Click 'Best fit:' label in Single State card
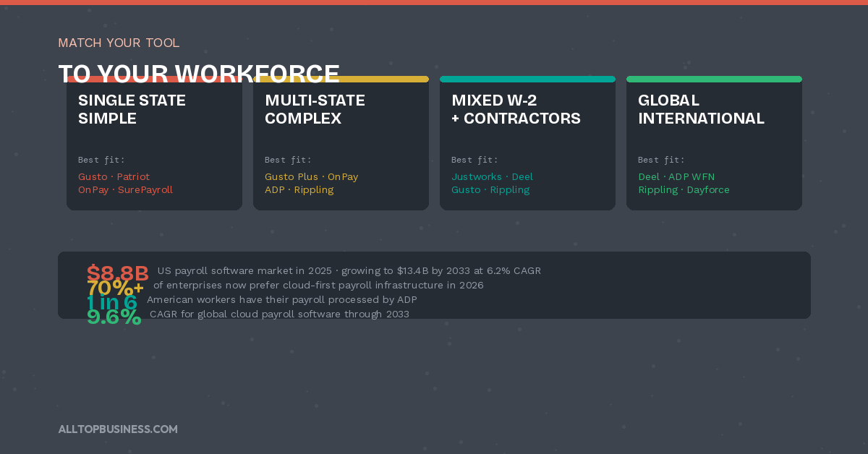Viewport: 868px width, 454px height. click(x=101, y=160)
